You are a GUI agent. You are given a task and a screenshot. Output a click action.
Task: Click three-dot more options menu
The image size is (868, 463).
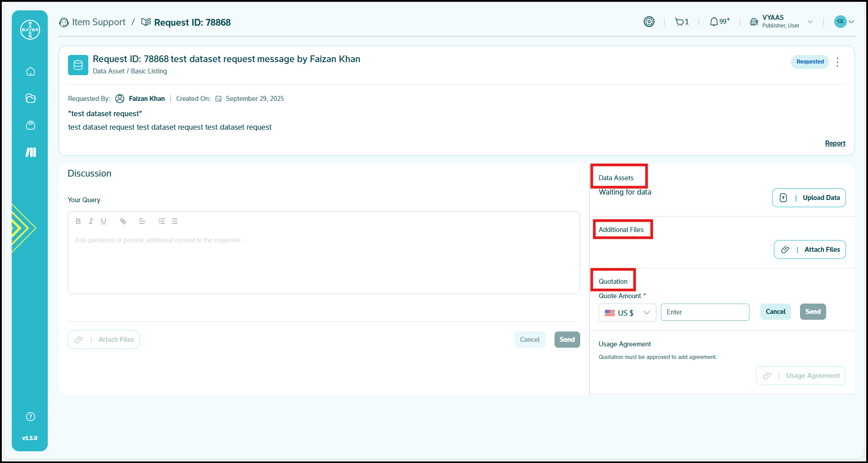837,62
